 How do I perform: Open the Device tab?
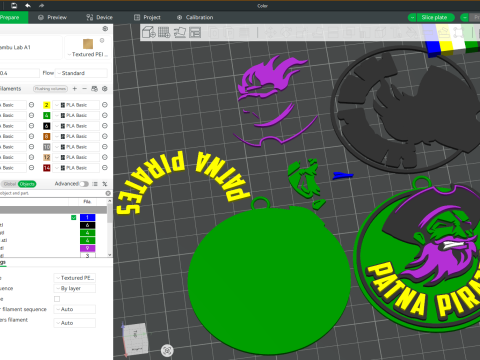pos(99,17)
